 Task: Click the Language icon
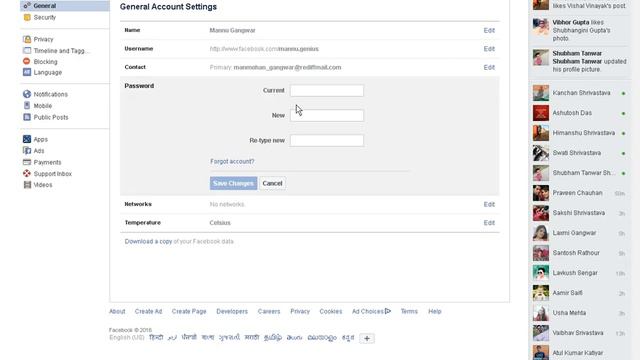pyautogui.click(x=27, y=72)
